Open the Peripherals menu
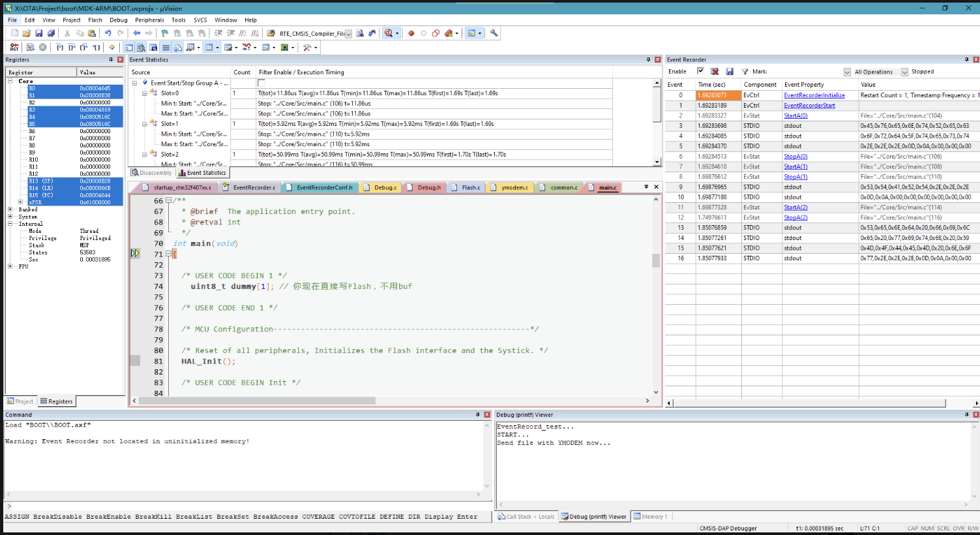Image resolution: width=980 pixels, height=535 pixels. (x=149, y=20)
